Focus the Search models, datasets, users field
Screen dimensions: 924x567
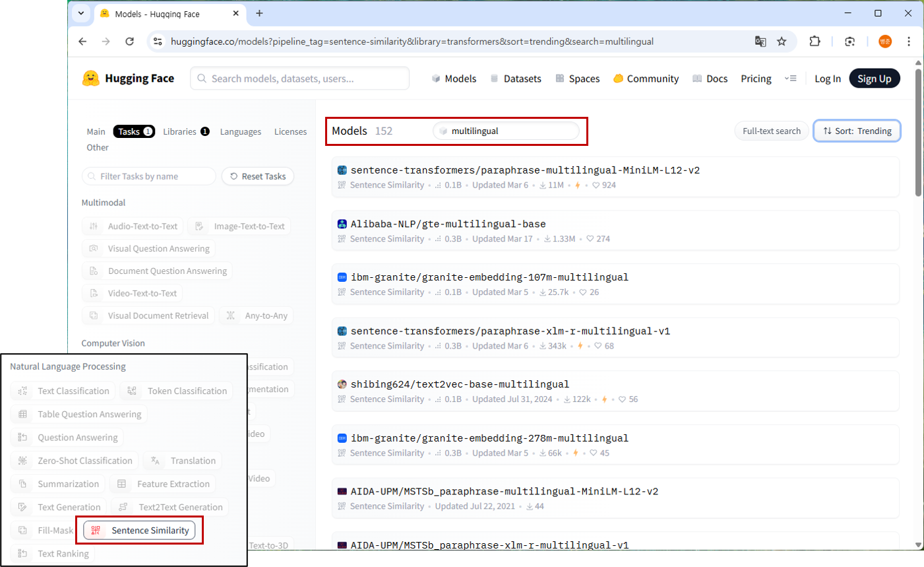(x=300, y=79)
